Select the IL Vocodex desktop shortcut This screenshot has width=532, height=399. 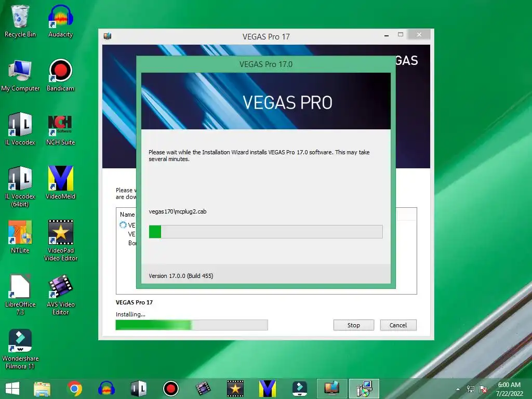(x=20, y=129)
